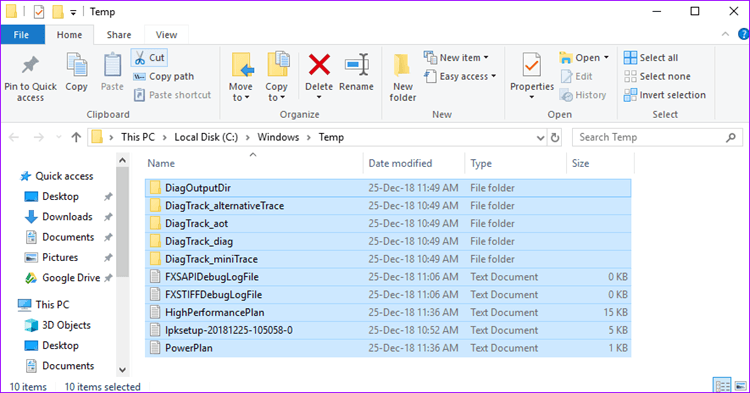This screenshot has height=393, width=750.
Task: Go up one folder level
Action: pos(76,138)
